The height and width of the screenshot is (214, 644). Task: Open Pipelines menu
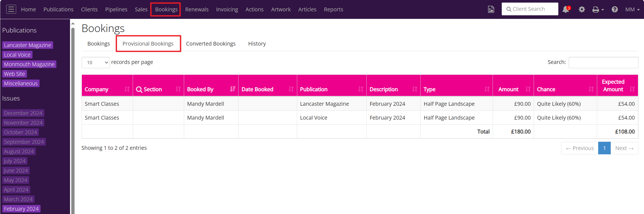[116, 9]
